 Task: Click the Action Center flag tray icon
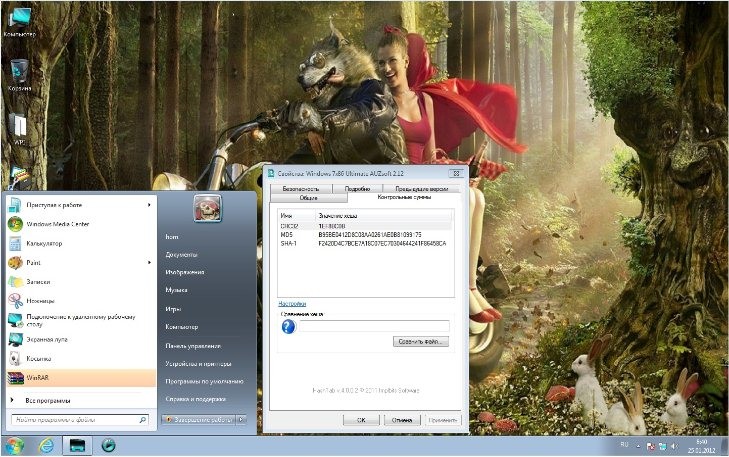(650, 446)
